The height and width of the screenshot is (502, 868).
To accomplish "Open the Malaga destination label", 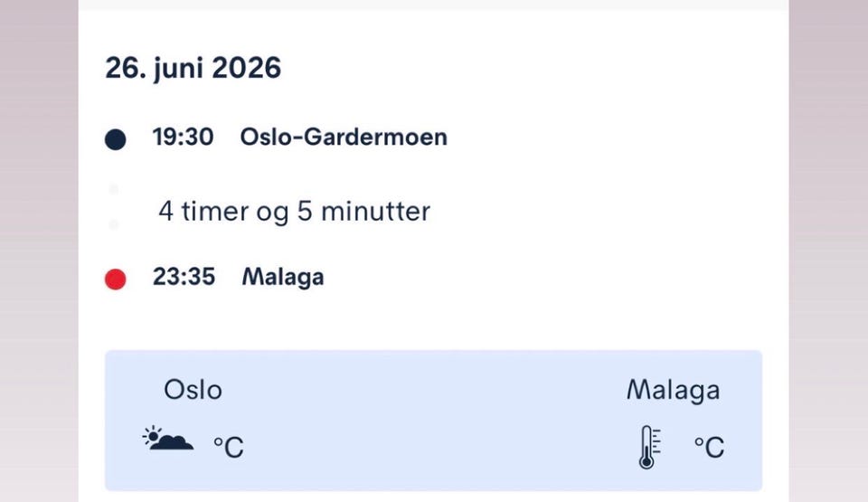I will (282, 277).
